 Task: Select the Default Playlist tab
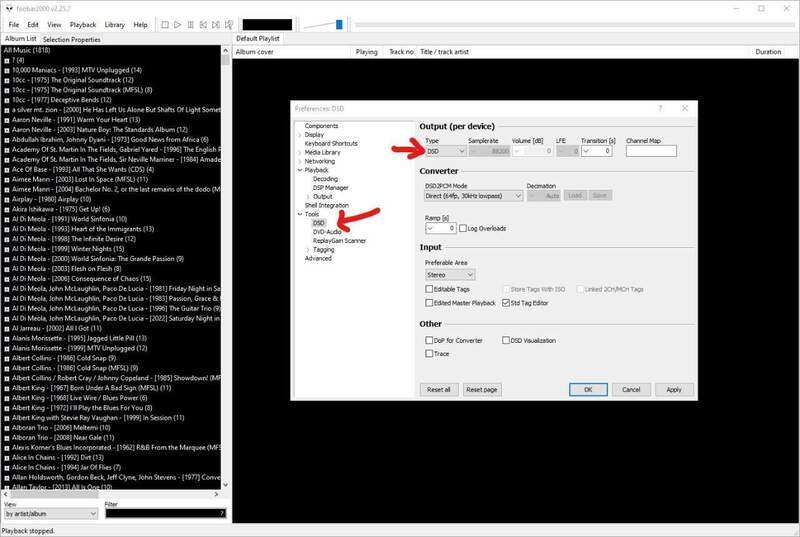pyautogui.click(x=258, y=38)
